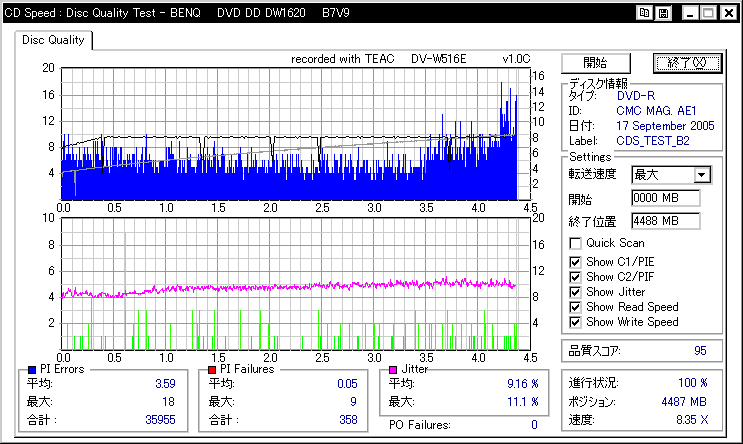
Task: Open the 転送速度 speed dropdown
Action: (x=702, y=175)
